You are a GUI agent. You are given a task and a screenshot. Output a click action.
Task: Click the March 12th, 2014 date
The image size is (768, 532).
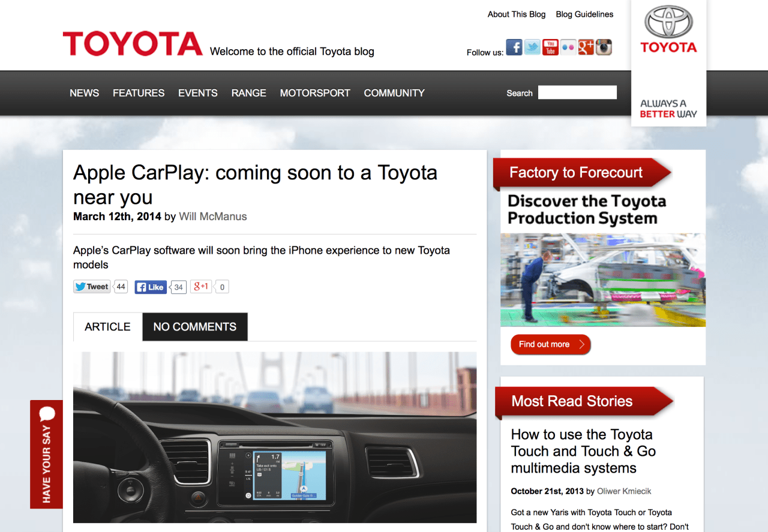pos(117,217)
